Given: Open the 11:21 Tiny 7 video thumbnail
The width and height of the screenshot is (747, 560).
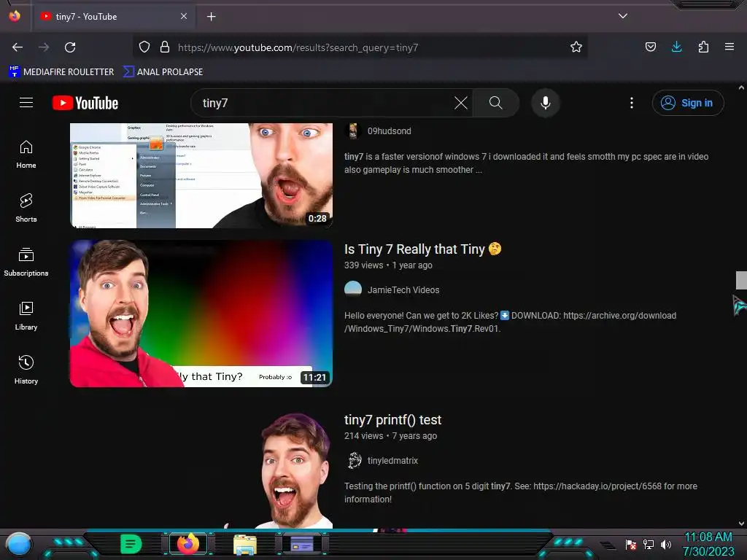Looking at the screenshot, I should click(201, 314).
